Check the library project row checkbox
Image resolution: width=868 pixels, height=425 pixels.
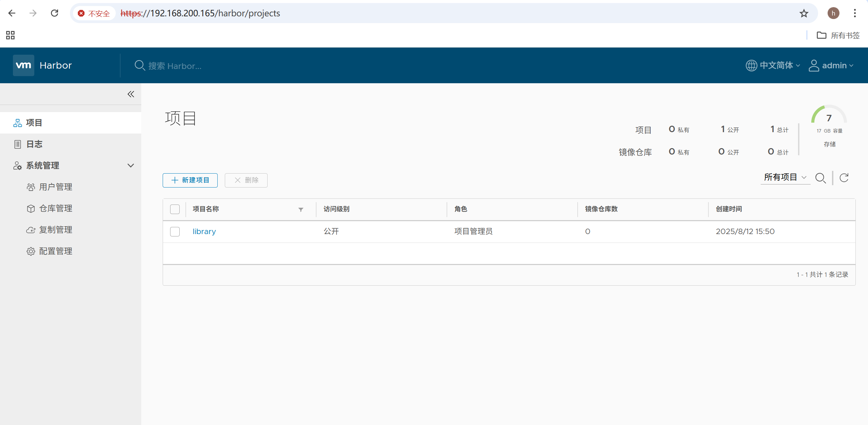click(x=175, y=232)
